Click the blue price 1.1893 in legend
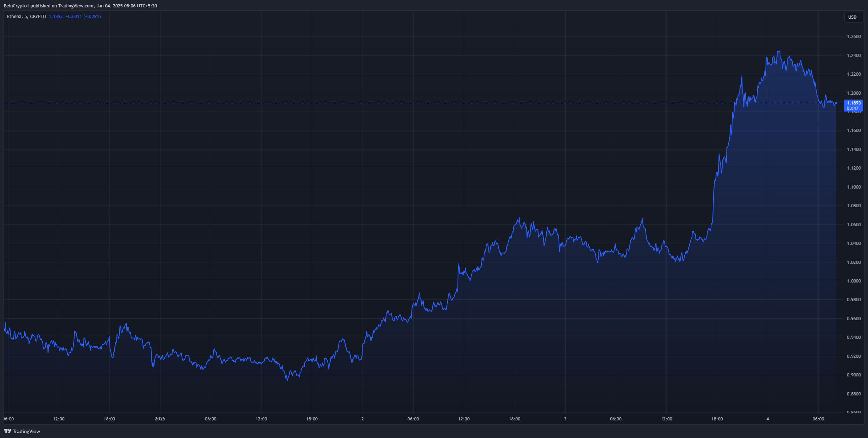 56,16
